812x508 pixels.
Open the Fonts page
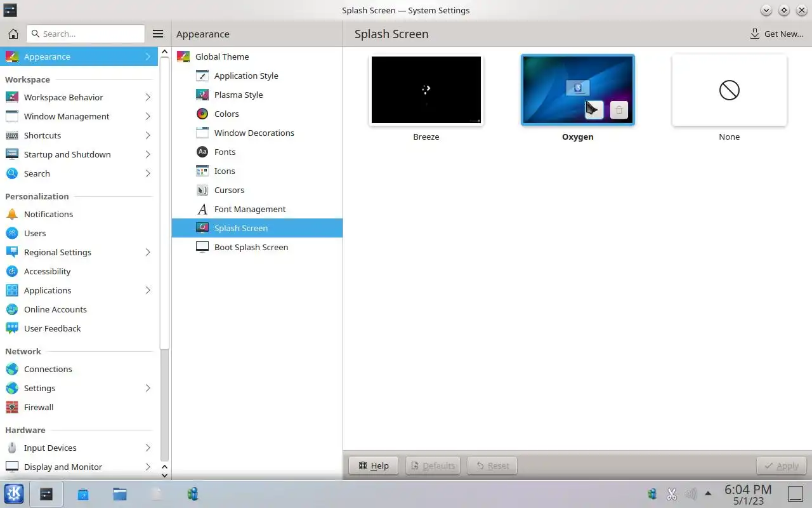(x=257, y=152)
